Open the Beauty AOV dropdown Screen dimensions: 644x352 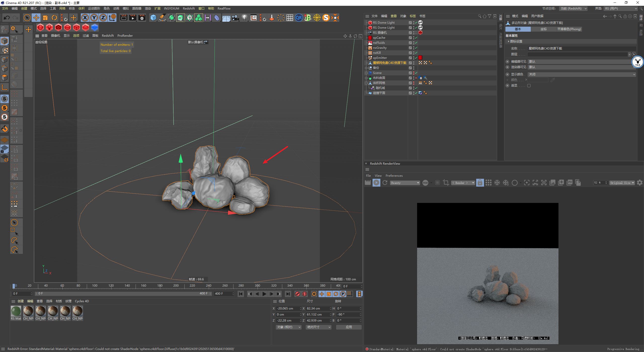tap(405, 183)
